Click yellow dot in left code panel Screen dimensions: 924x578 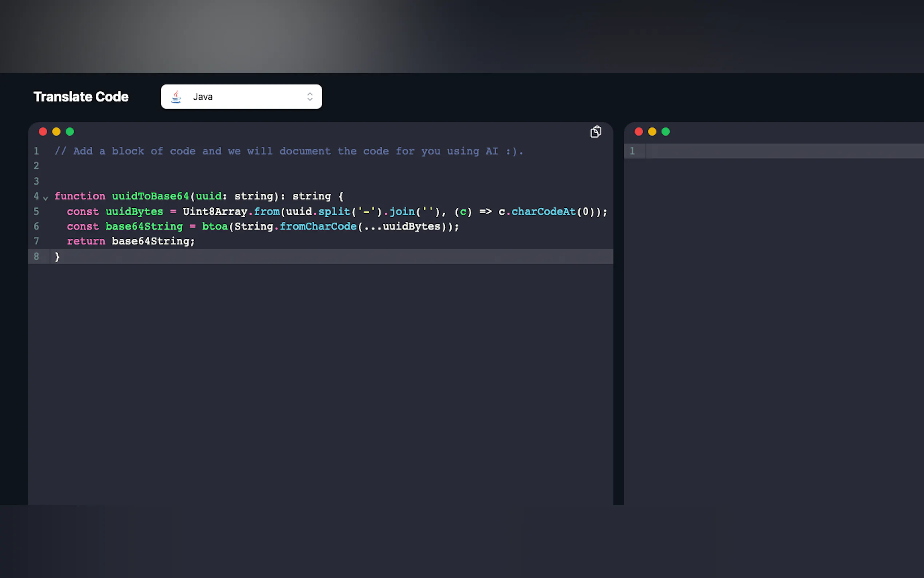56,131
